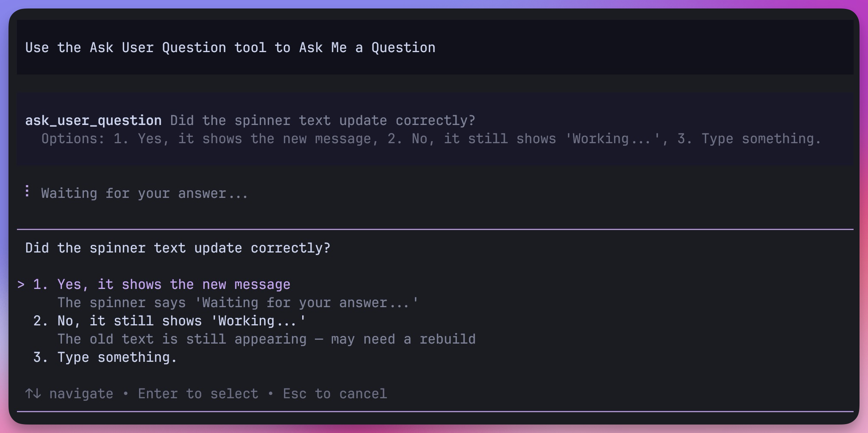
Task: Click the 'Waiting for your answer...' status text
Action: pyautogui.click(x=145, y=194)
